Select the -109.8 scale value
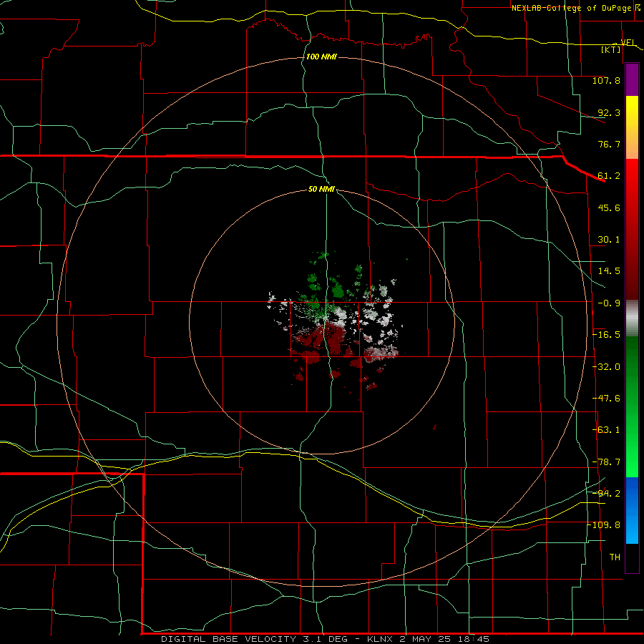The height and width of the screenshot is (644, 644). coord(604,525)
